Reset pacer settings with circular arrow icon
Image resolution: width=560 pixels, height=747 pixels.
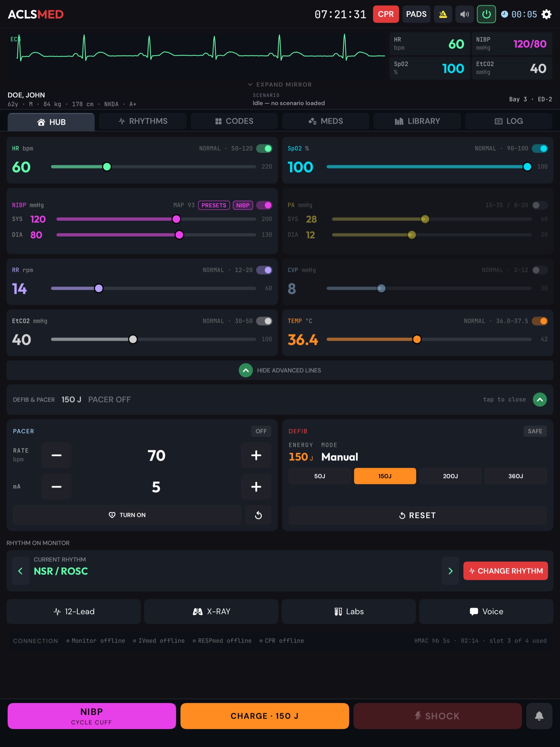click(x=258, y=515)
